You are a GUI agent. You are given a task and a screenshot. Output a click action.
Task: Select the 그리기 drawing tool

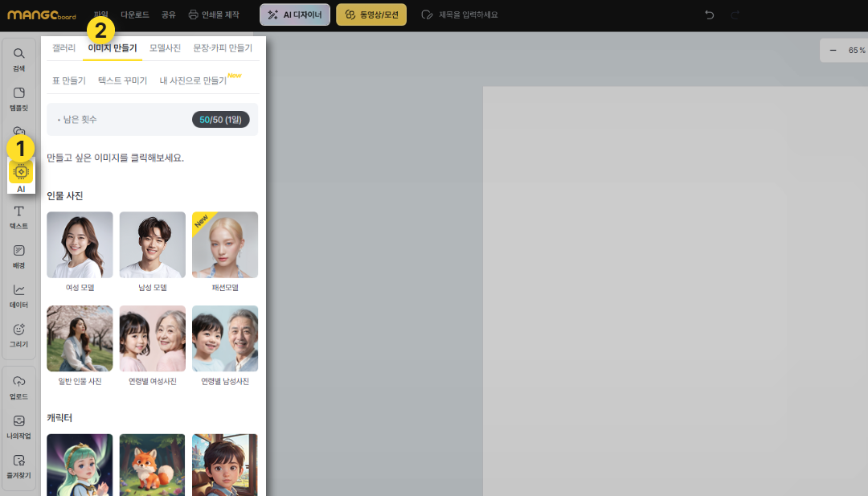19,334
